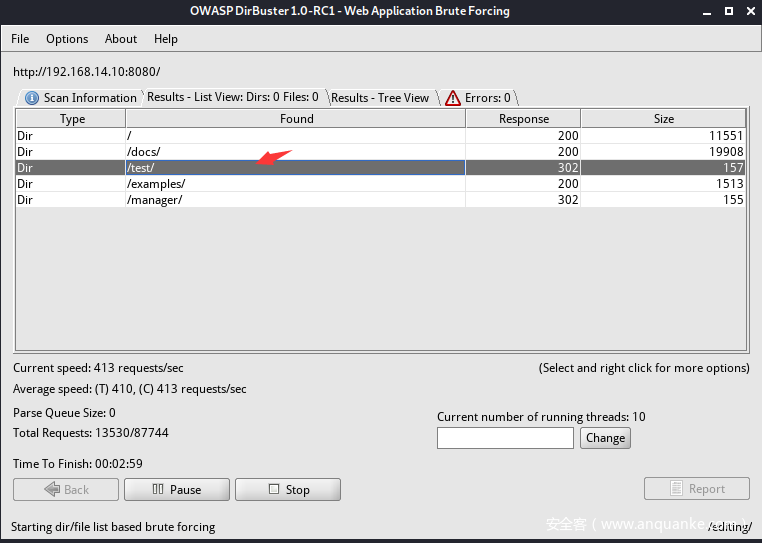Select the Results - List View tab
762x543 pixels.
(x=233, y=97)
